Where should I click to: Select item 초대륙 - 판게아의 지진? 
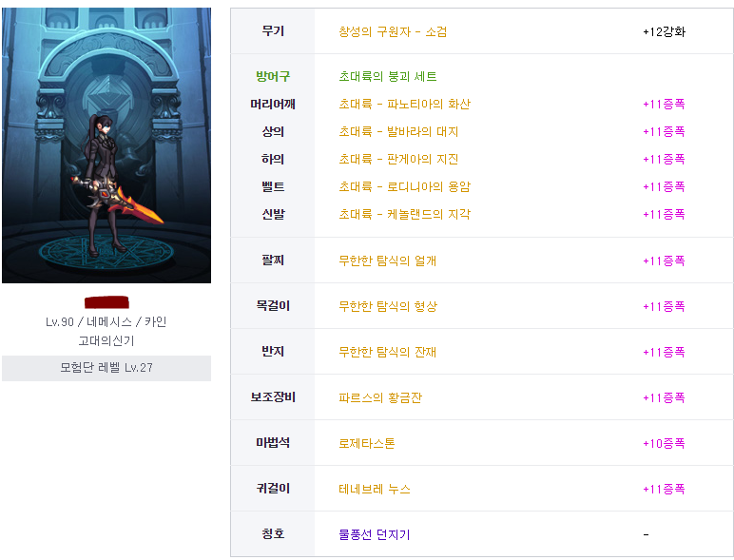[398, 159]
